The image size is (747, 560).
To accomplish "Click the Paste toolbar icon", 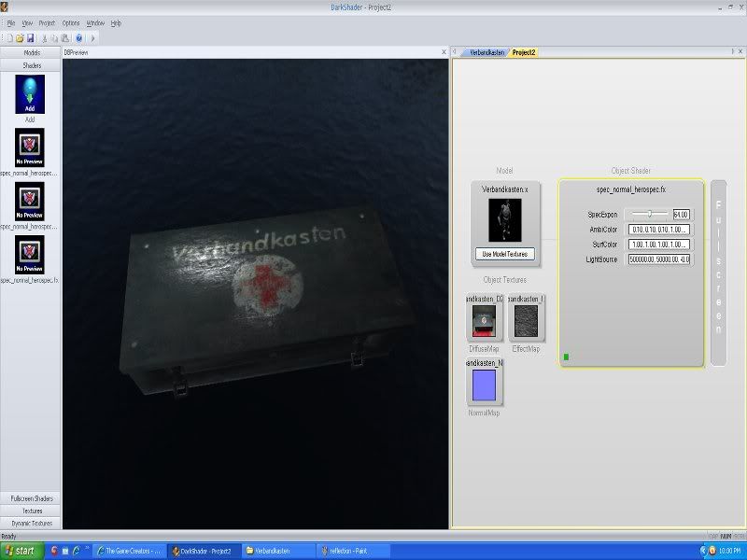I will [x=65, y=38].
